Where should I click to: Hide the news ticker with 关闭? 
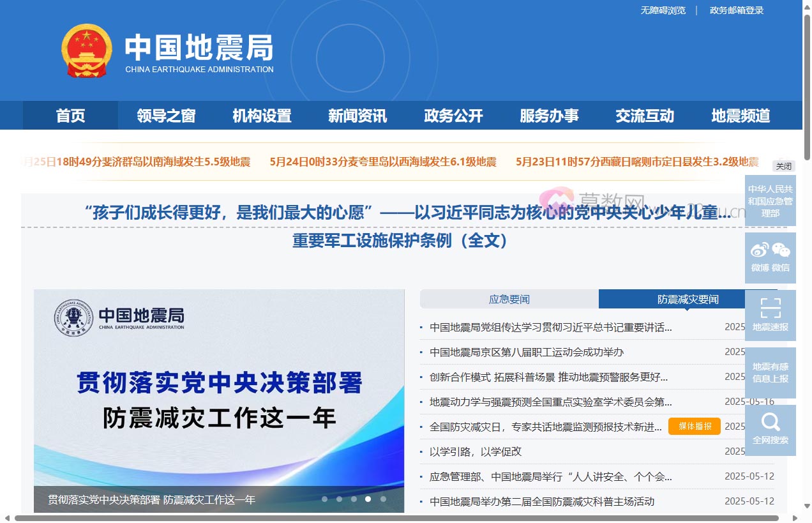point(784,166)
